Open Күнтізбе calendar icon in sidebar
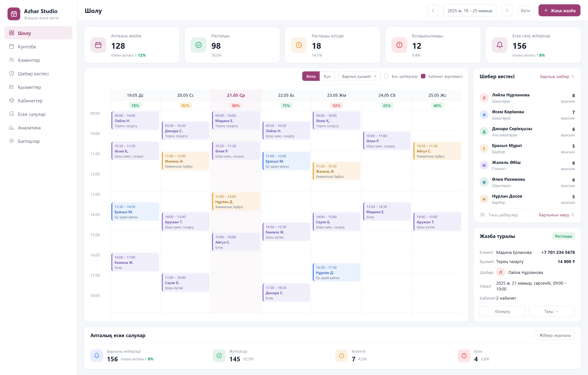 (x=11, y=46)
